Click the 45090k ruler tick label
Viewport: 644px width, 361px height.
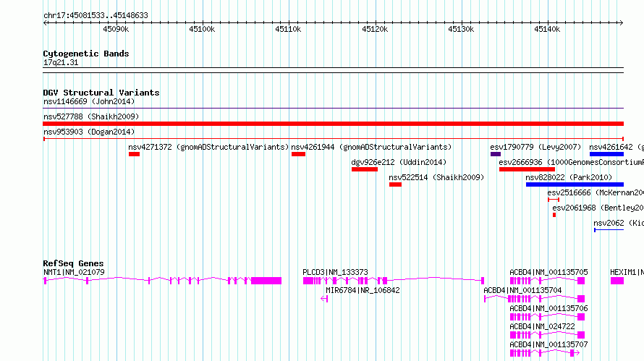coord(116,29)
